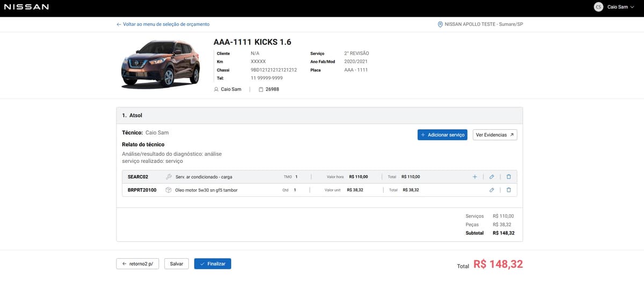Image resolution: width=644 pixels, height=299 pixels.
Task: Click the chassis value 9BD12121212121212
Action: 274,70
